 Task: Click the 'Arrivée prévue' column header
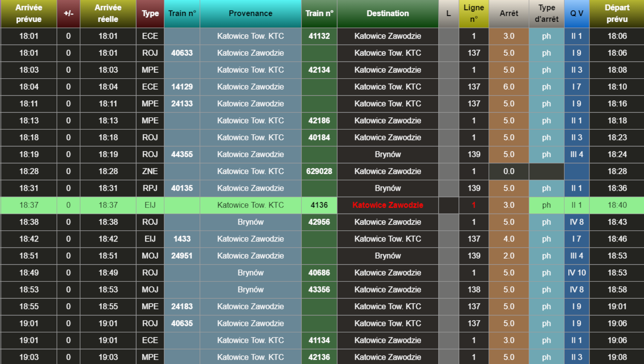pos(29,13)
